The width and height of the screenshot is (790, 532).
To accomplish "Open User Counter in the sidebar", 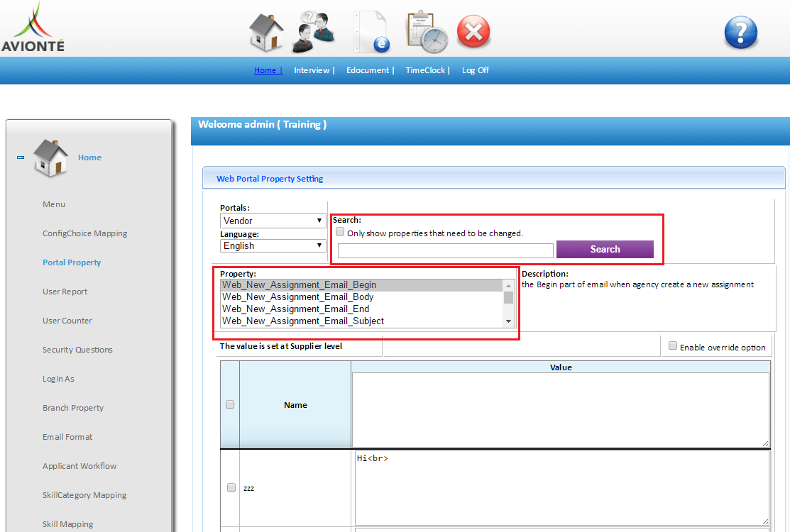I will (x=67, y=321).
